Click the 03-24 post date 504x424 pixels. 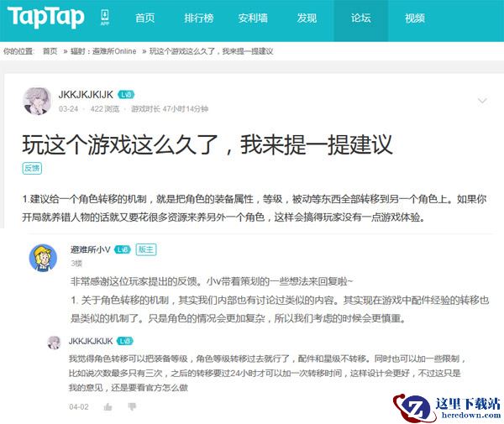coord(69,109)
